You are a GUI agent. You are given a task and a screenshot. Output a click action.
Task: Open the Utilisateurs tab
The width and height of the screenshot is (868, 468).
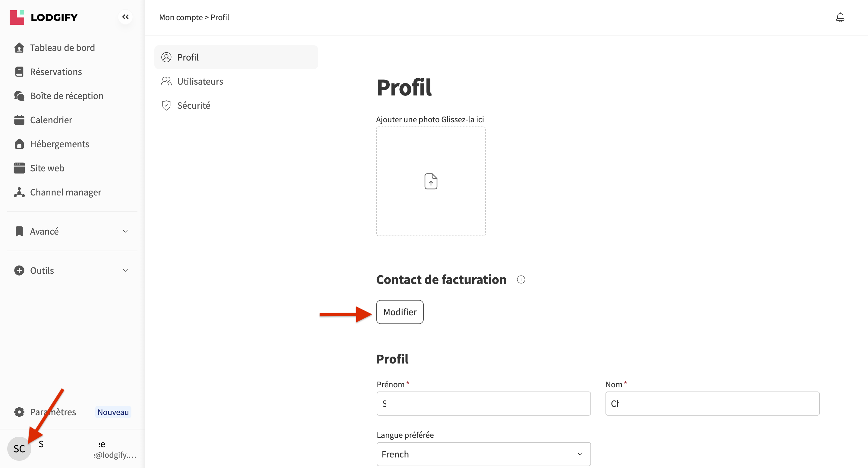coord(200,82)
